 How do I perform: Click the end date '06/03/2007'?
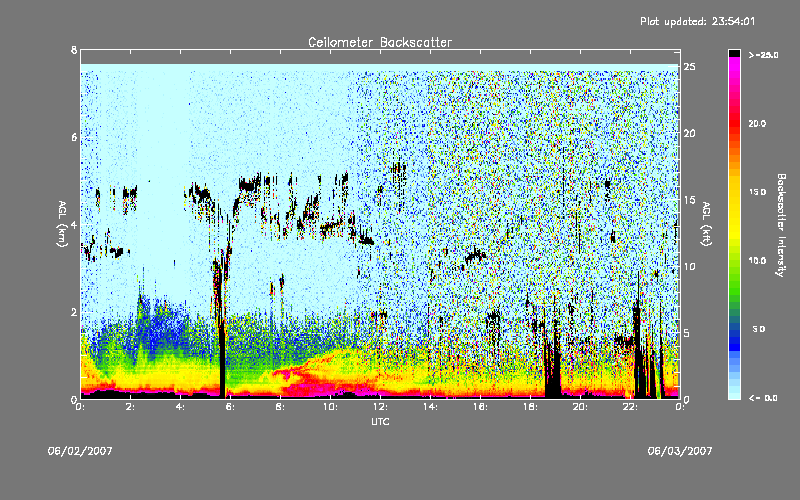(x=680, y=451)
